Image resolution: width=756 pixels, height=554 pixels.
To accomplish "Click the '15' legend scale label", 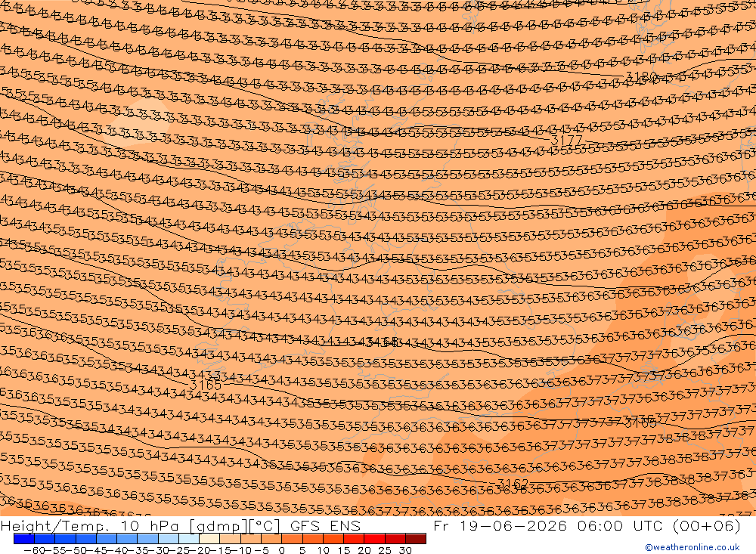I will 344,549.
